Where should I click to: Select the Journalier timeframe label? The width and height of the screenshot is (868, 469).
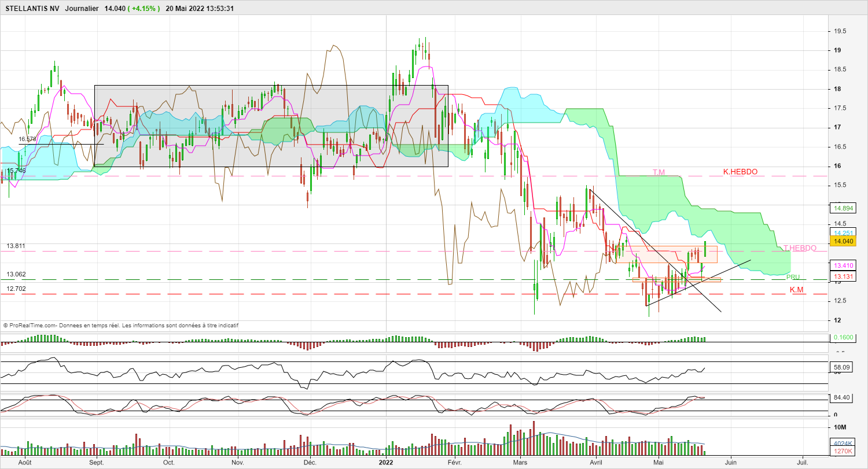point(82,9)
